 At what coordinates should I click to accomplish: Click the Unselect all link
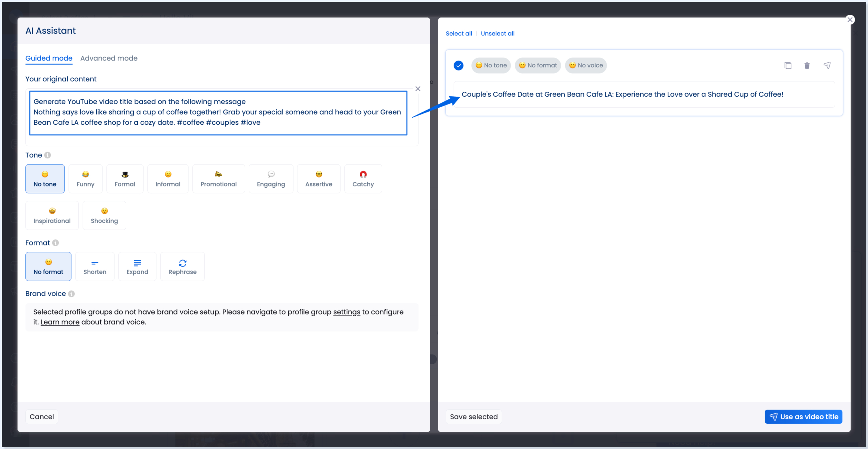click(x=497, y=33)
